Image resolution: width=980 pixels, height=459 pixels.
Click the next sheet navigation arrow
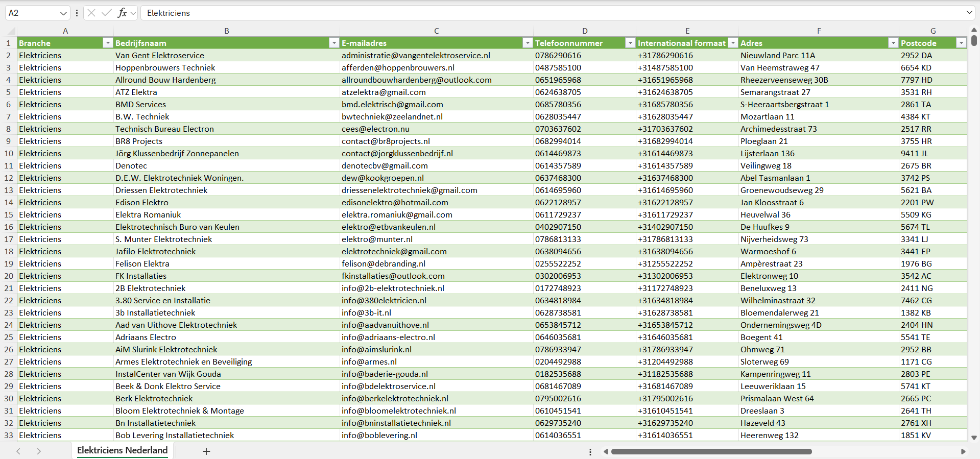39,451
